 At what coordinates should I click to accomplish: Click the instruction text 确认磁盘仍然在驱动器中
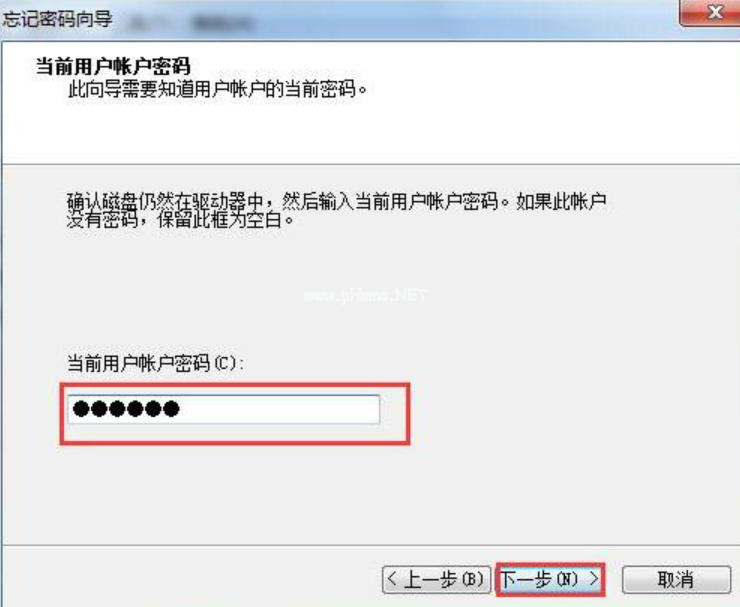point(165,202)
